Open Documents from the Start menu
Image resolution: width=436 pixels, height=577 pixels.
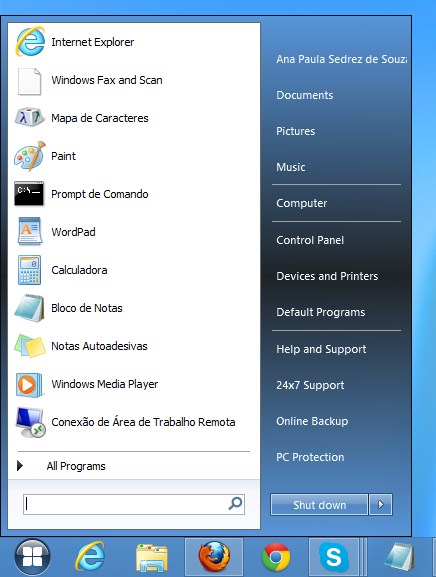(305, 95)
